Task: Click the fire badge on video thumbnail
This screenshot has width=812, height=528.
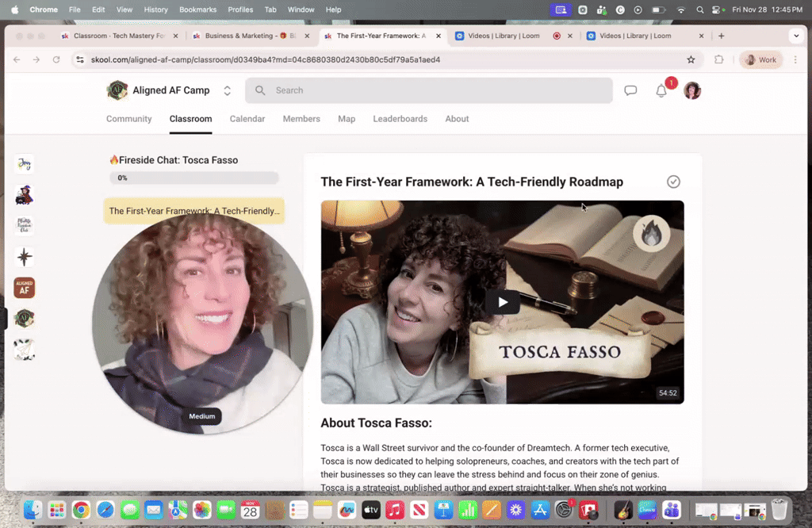Action: tap(651, 233)
